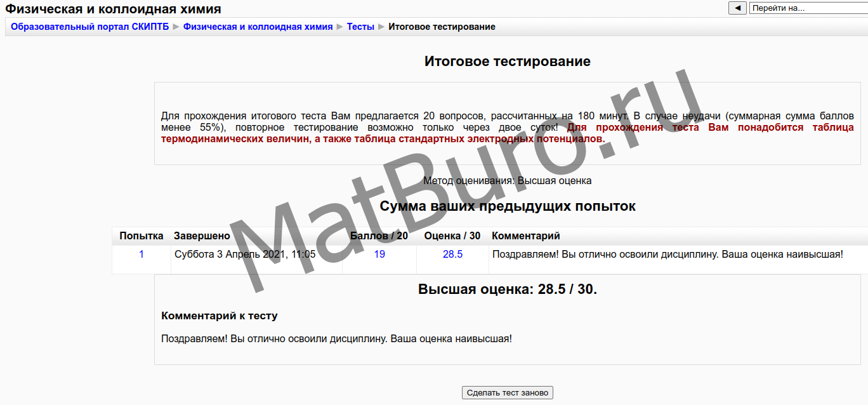
Task: Go to "Образовательный портал СКИПТБ" breadcrumb link
Action: coord(90,27)
